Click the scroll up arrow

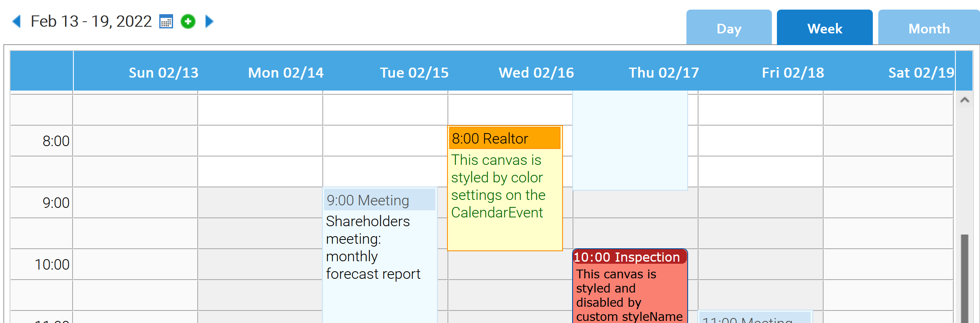pyautogui.click(x=964, y=100)
